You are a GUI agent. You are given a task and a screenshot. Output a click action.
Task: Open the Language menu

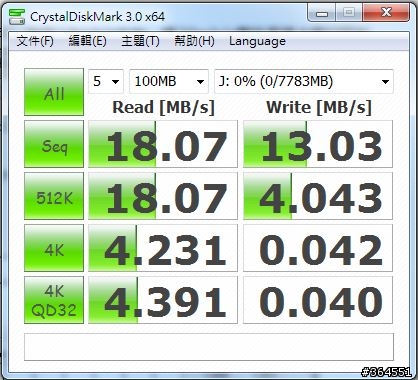click(257, 41)
